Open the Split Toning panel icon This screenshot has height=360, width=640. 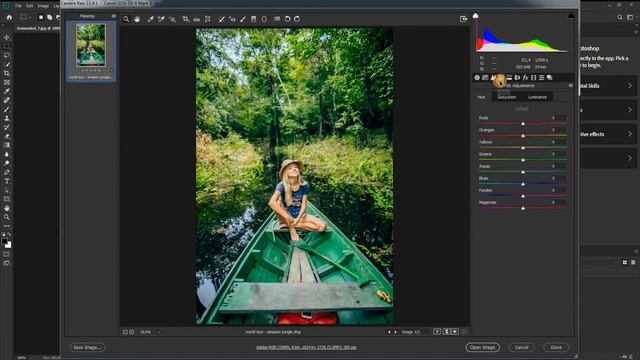509,78
